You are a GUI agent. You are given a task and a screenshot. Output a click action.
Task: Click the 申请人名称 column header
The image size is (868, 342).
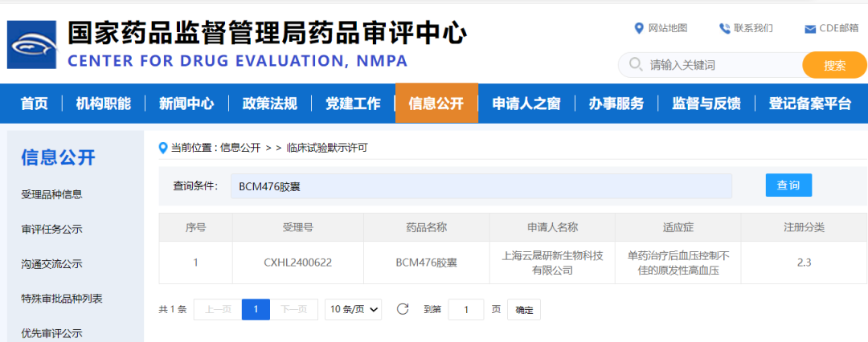click(552, 227)
